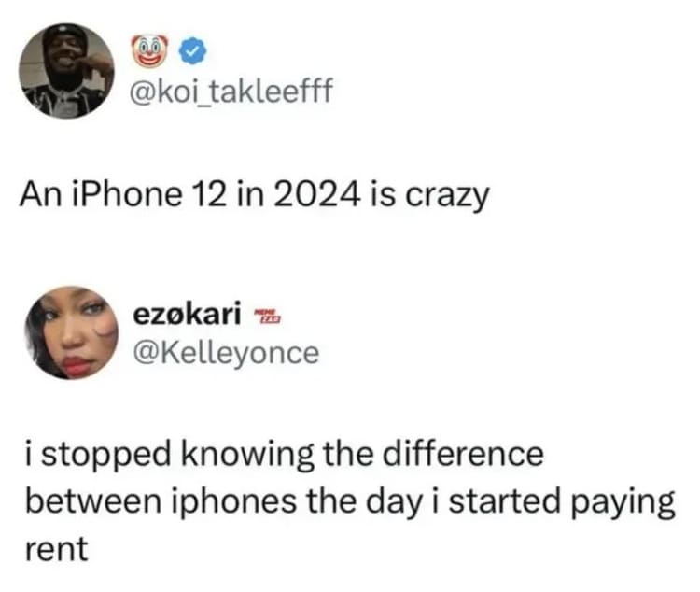Click the word 'difference' in the reply
This screenshot has width=700, height=592.
point(463,454)
